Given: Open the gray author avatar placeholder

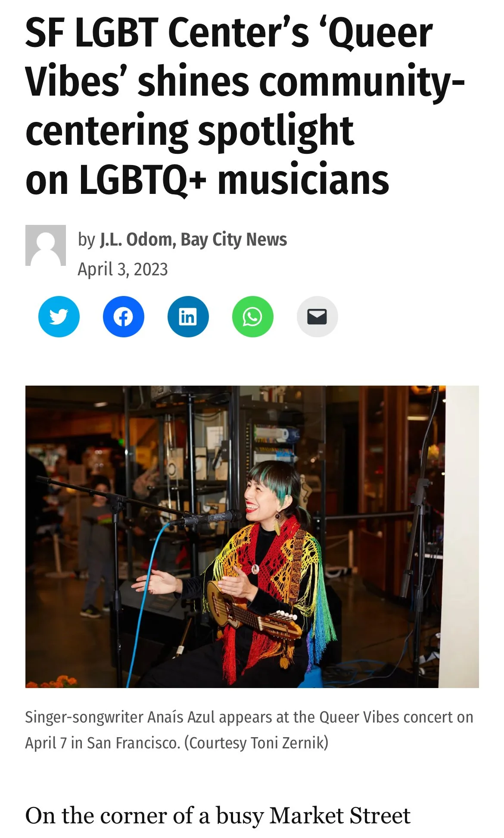Looking at the screenshot, I should pyautogui.click(x=46, y=245).
